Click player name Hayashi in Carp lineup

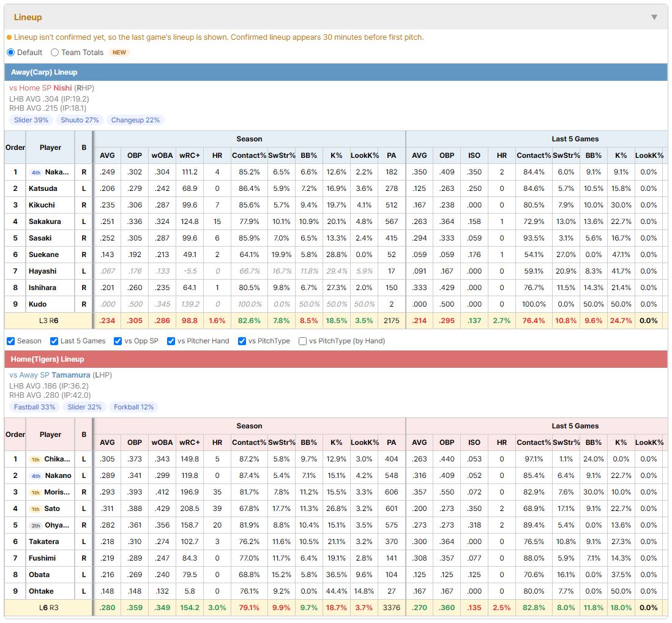tap(42, 271)
